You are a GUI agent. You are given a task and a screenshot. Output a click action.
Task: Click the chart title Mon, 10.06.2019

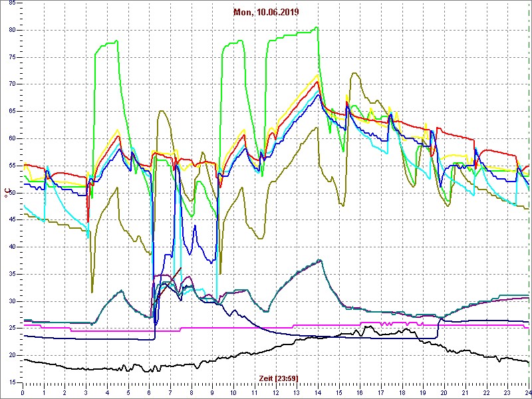coord(266,13)
